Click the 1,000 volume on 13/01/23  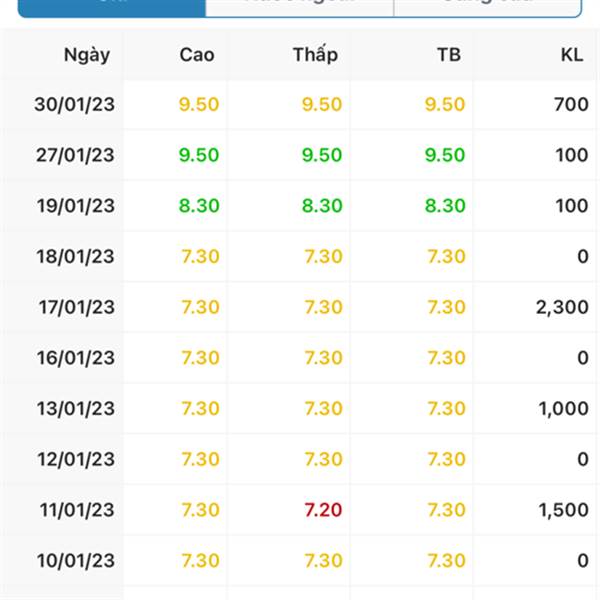pos(563,409)
